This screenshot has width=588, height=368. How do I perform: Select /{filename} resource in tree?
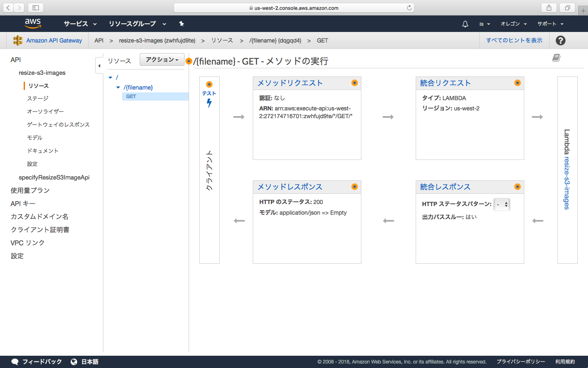pyautogui.click(x=138, y=88)
